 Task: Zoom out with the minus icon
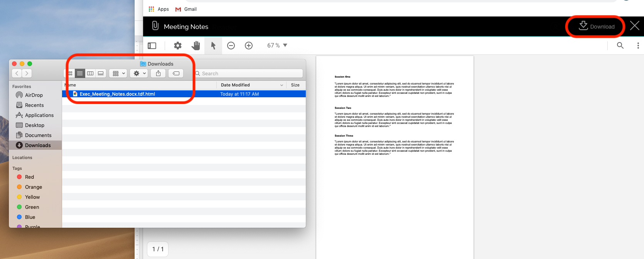pos(231,46)
